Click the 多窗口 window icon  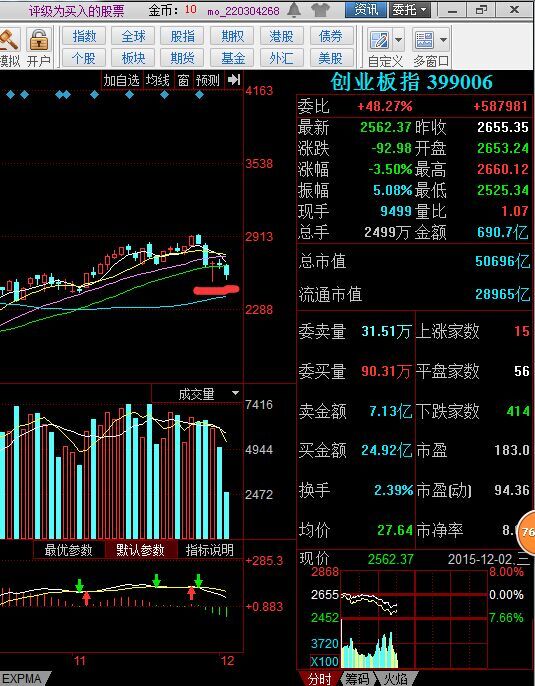click(423, 41)
